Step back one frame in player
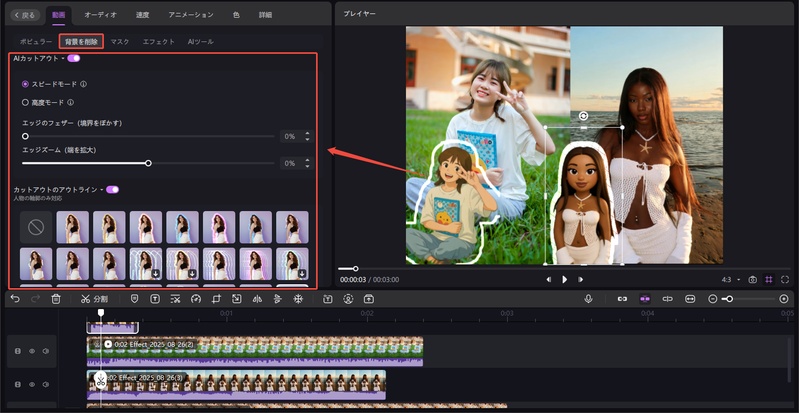This screenshot has height=413, width=799. (548, 279)
